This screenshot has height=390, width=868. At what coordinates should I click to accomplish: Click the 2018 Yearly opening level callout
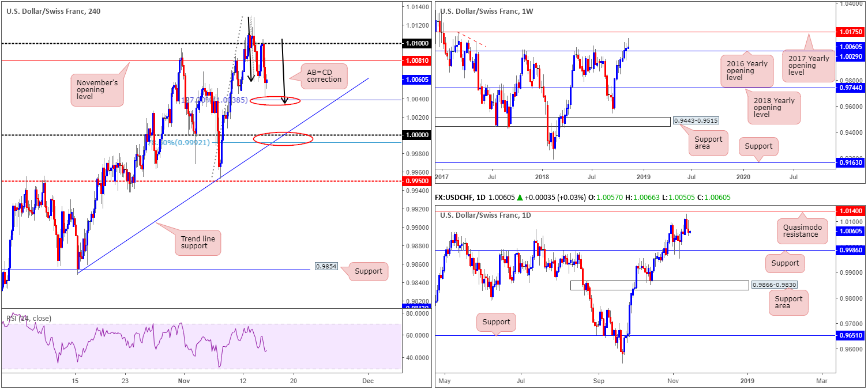[773, 108]
